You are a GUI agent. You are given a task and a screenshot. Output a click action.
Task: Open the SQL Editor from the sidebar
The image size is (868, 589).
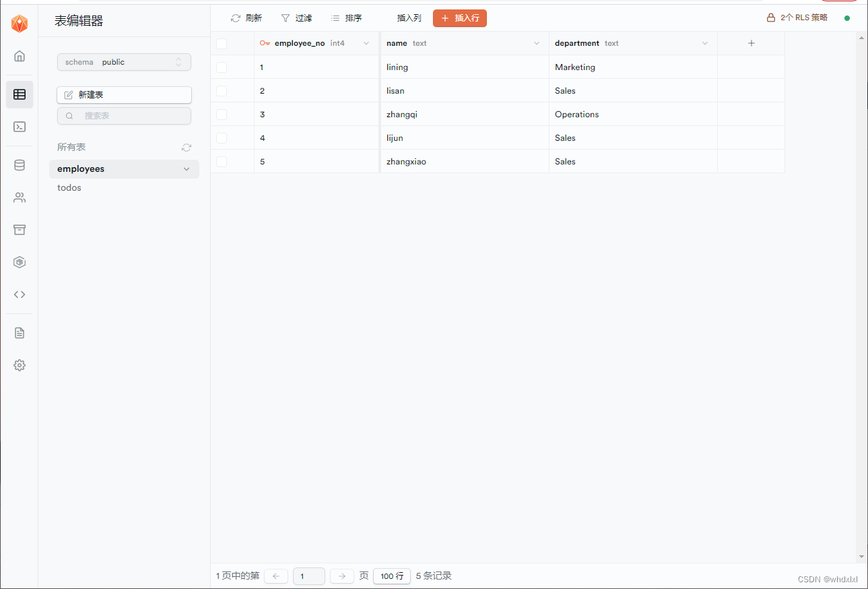19,127
